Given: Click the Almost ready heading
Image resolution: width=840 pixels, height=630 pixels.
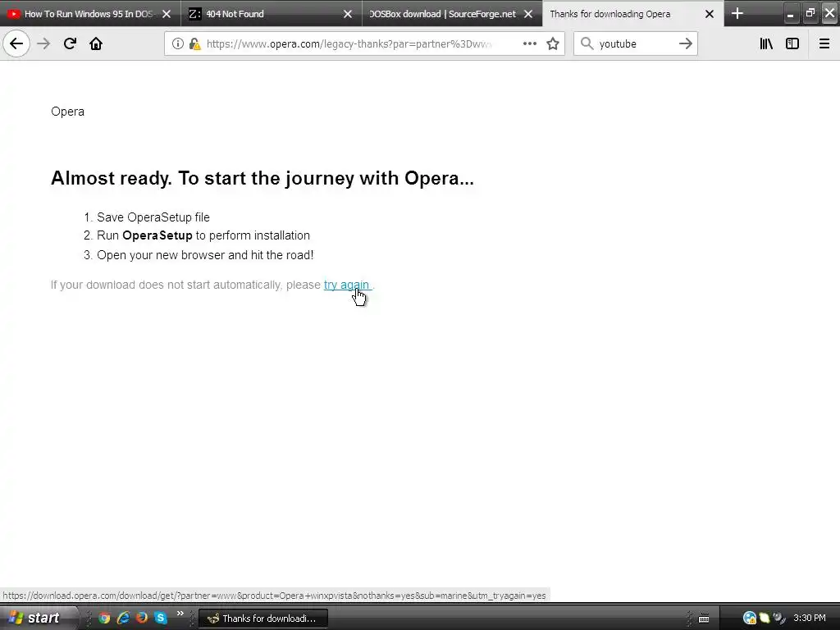Looking at the screenshot, I should coord(262,178).
